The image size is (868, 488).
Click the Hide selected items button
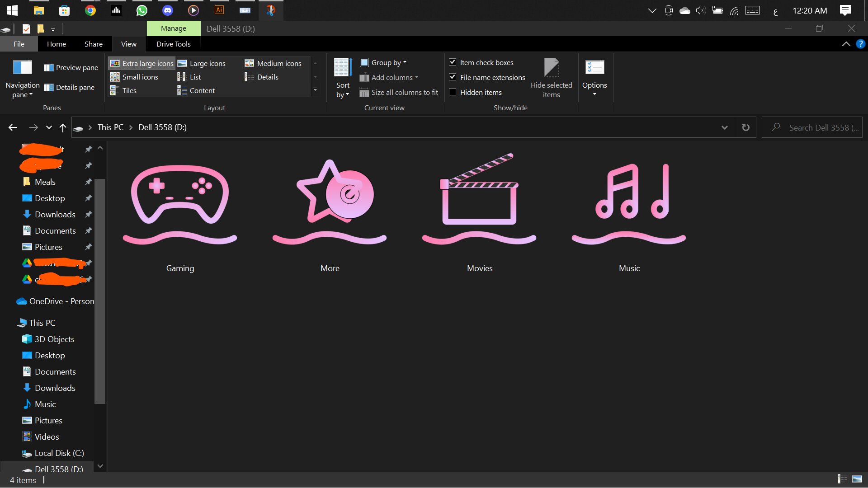point(552,77)
